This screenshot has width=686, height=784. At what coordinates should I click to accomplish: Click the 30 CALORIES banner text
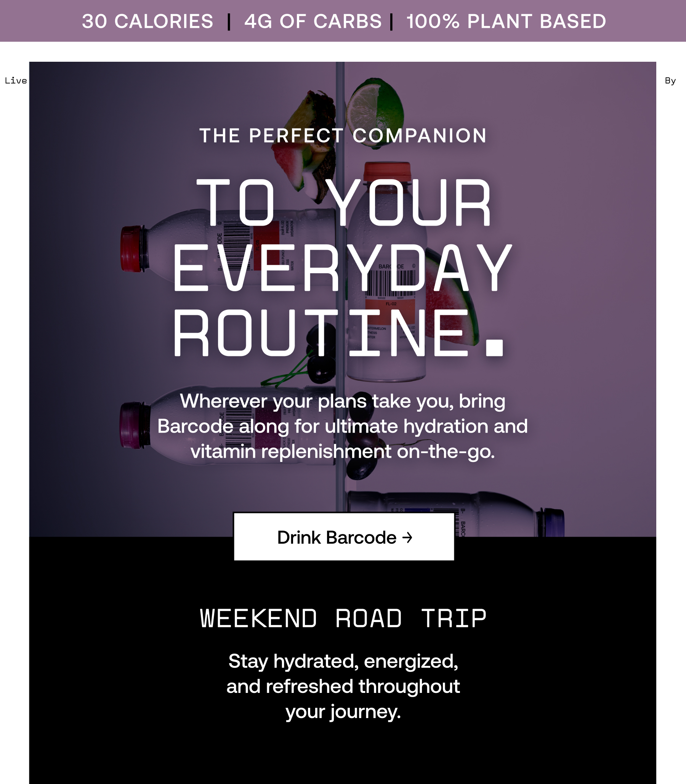click(147, 21)
